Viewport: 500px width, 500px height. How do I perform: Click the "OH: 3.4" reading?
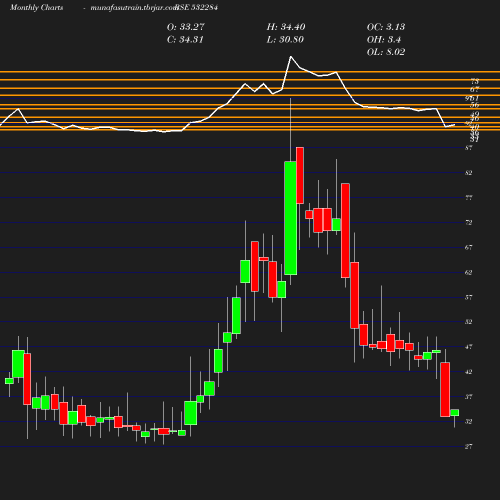coord(384,40)
